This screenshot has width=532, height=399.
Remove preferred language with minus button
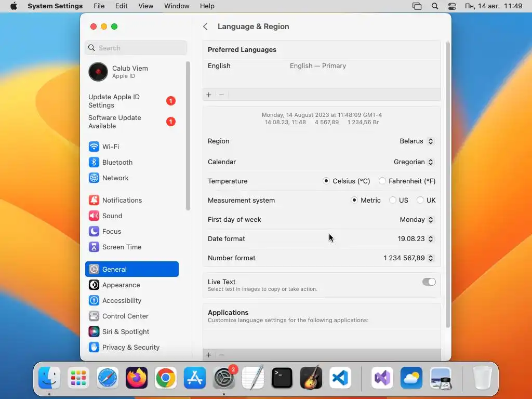point(221,95)
